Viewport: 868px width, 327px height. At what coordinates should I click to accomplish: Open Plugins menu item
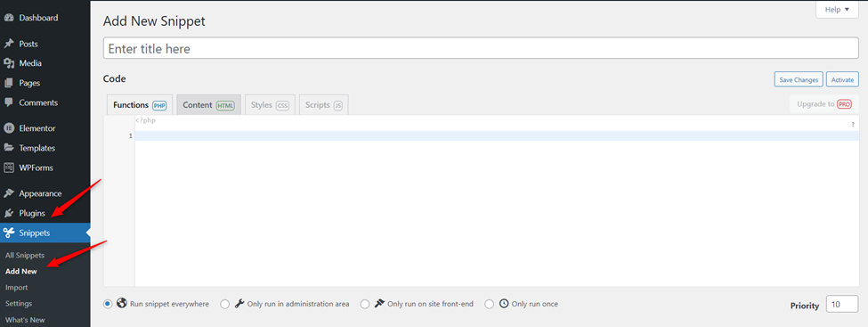[x=45, y=213]
